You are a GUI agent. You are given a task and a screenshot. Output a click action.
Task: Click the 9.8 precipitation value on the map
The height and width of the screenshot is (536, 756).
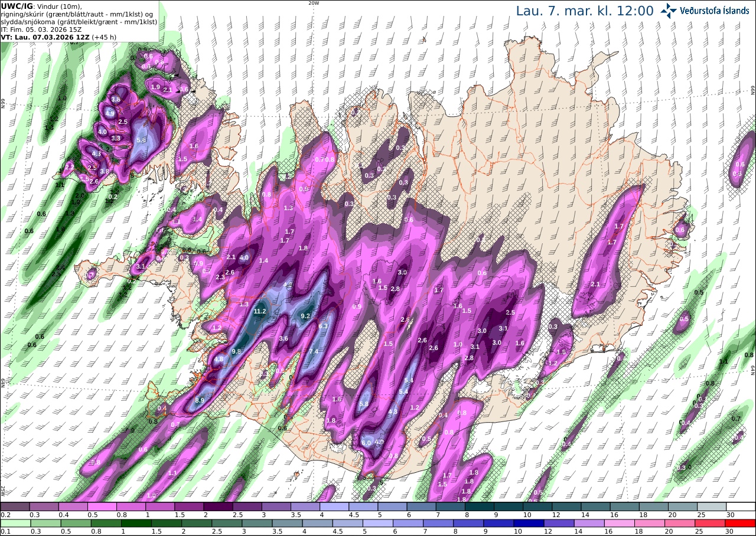[236, 352]
